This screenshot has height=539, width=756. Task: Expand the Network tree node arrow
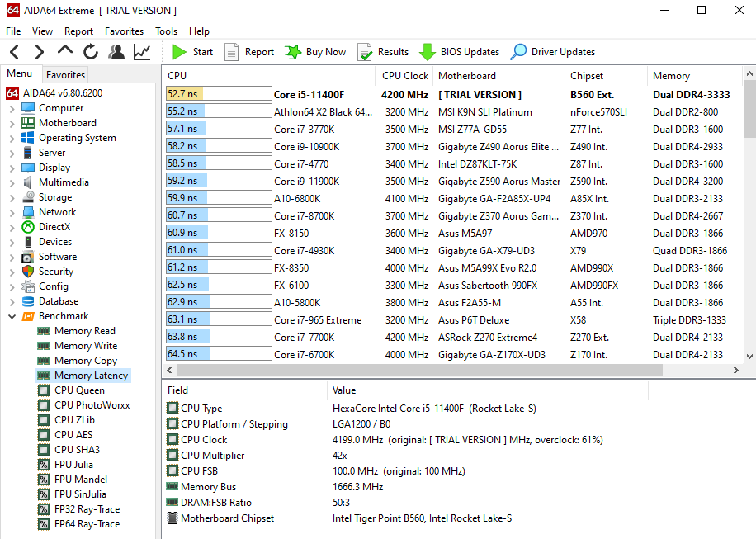12,213
